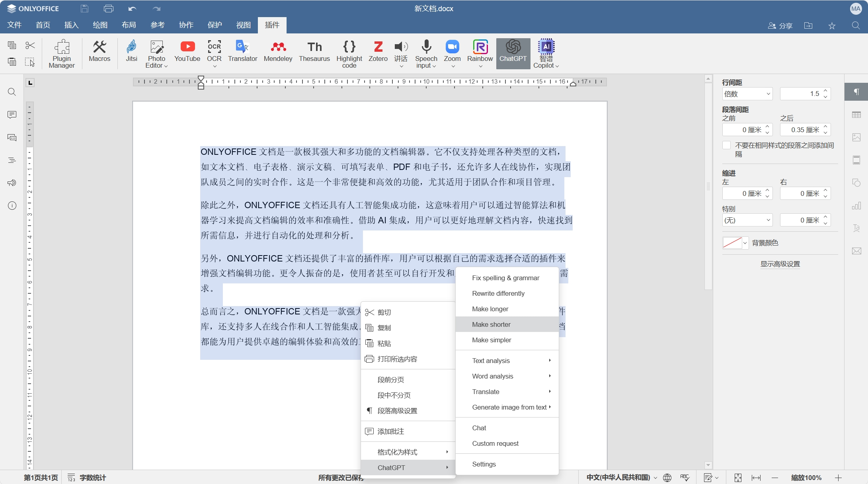The width and height of the screenshot is (868, 484).
Task: Toggle the spell checking status icon
Action: [x=685, y=477]
